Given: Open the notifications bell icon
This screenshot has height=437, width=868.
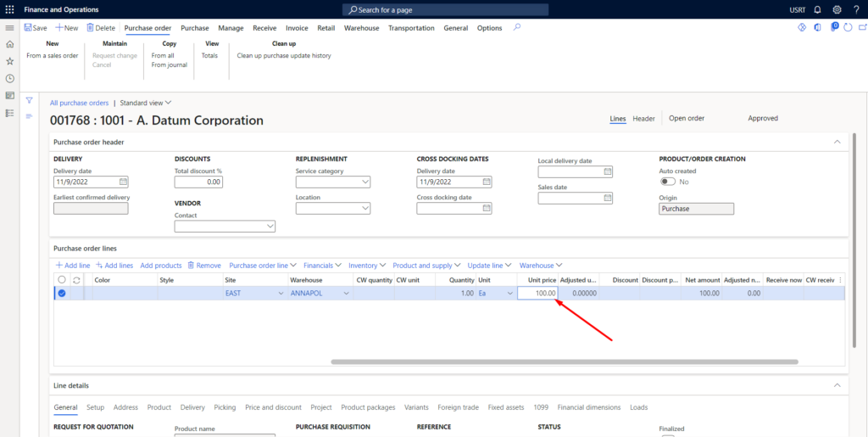Looking at the screenshot, I should click(818, 9).
